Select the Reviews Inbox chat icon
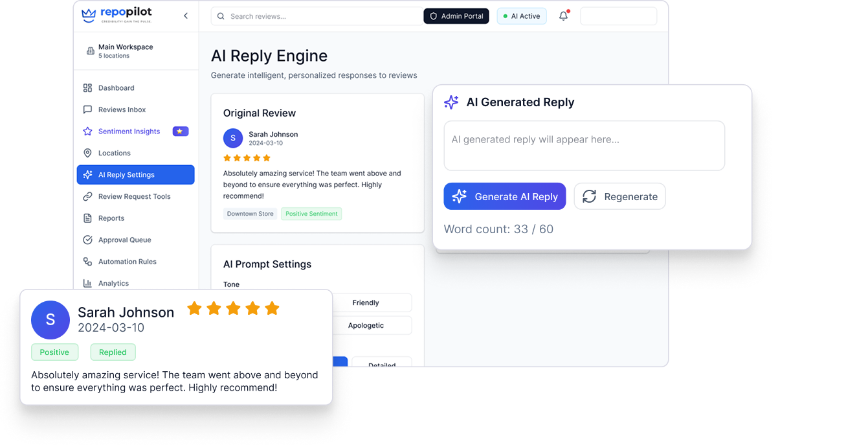This screenshot has height=445, width=868. 88,109
